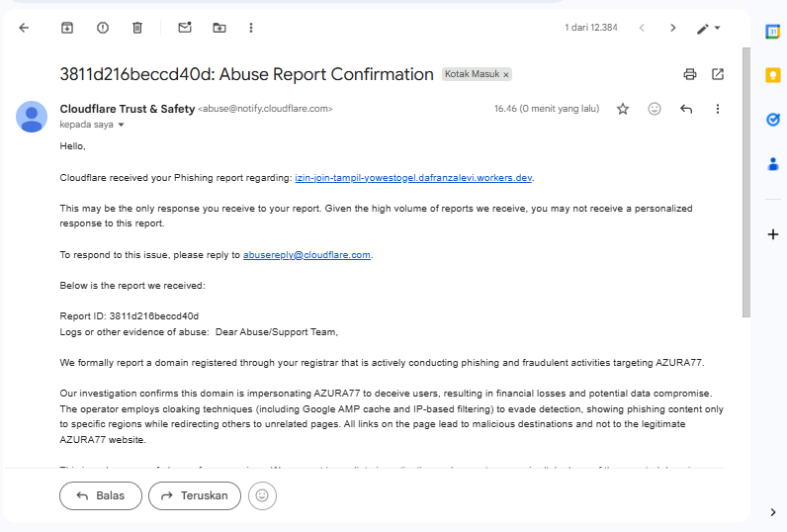Move the email to a folder

[x=219, y=28]
